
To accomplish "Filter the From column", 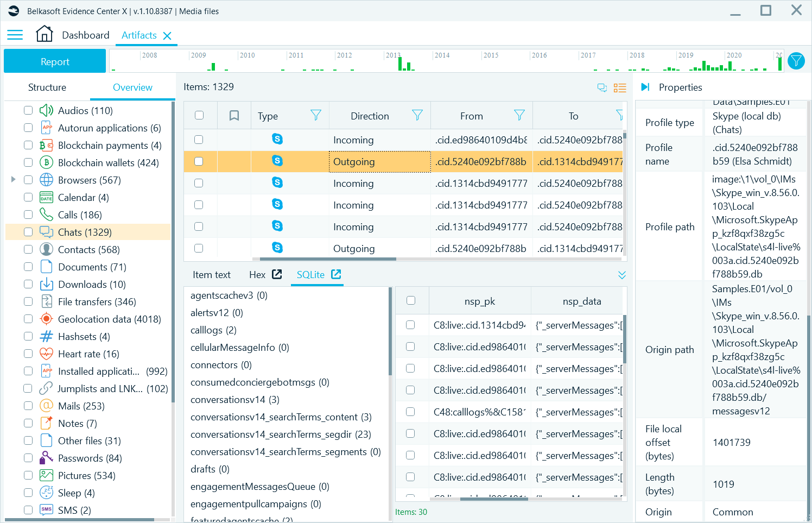I will (519, 115).
